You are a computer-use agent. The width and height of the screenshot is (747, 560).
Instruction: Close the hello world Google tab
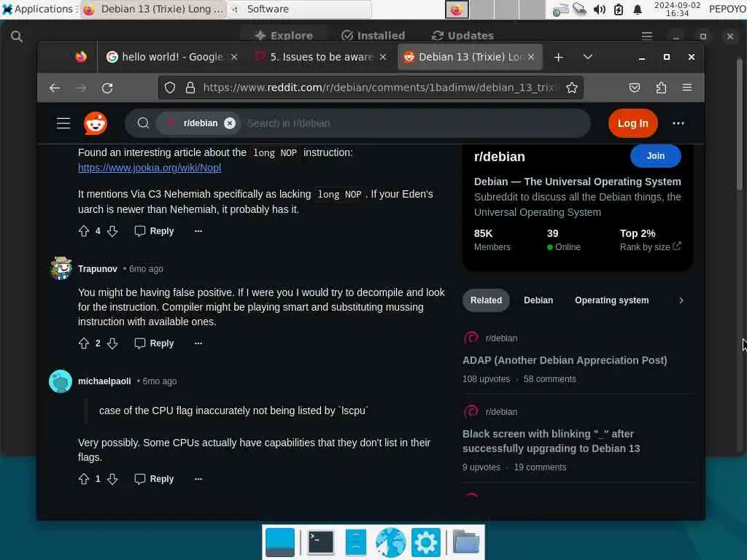(x=234, y=57)
